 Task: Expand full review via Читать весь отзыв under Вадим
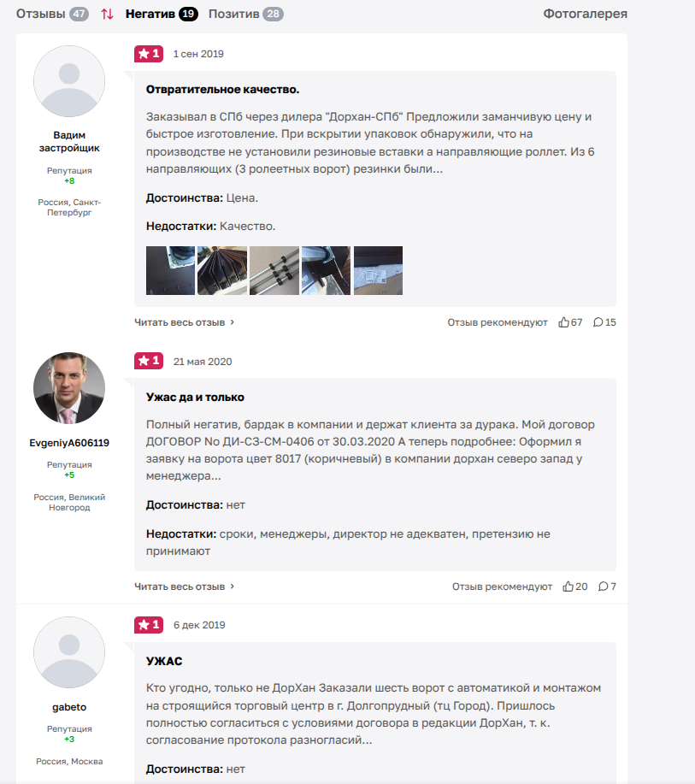click(x=184, y=322)
